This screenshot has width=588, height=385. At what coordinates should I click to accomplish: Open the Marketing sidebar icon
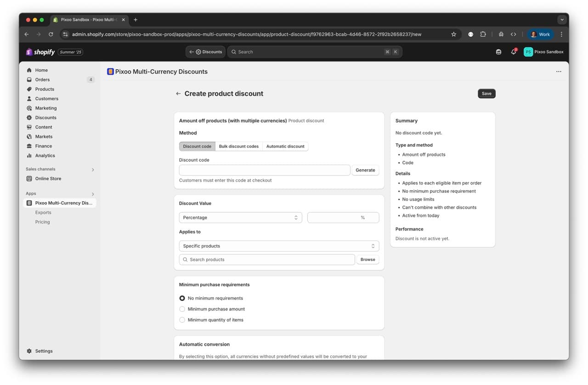(29, 108)
